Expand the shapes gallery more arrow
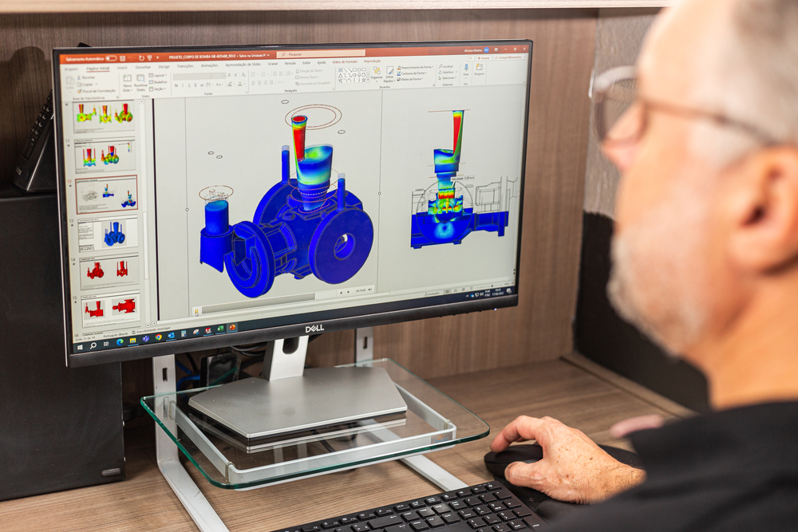 [x=368, y=80]
